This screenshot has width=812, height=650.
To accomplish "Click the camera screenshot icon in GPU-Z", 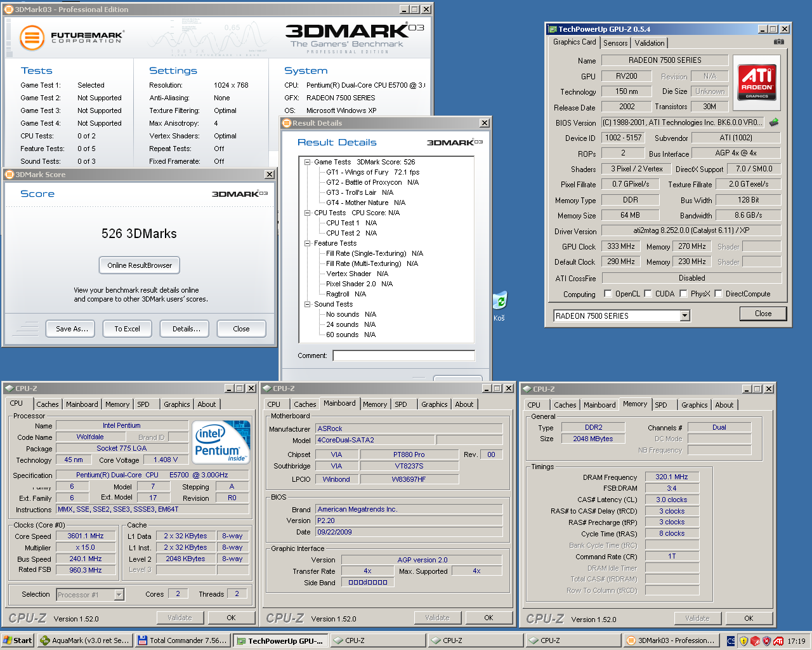I will (x=779, y=42).
